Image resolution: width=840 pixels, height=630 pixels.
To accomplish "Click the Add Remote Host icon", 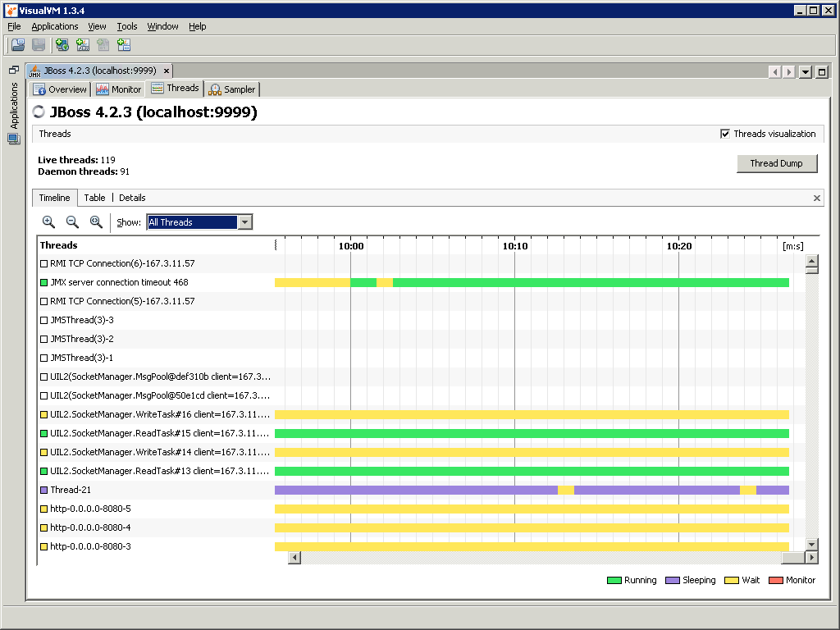I will [62, 45].
